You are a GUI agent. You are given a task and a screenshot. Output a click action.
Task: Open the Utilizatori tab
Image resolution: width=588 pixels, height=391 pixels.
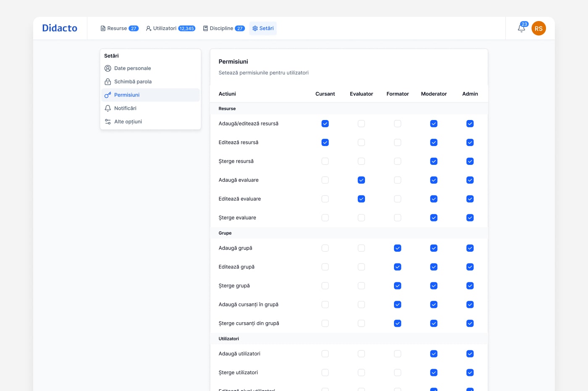point(170,29)
